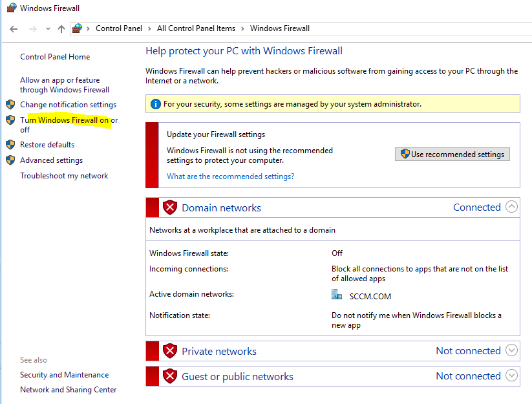
Task: Collapse the Domain networks section
Action: pyautogui.click(x=511, y=207)
